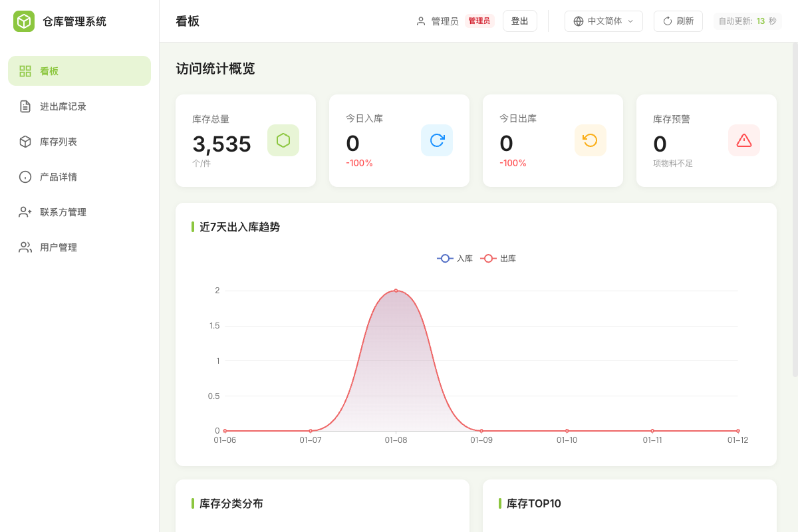This screenshot has width=798, height=532.
Task: Expand language list via chevron arrow
Action: point(630,21)
